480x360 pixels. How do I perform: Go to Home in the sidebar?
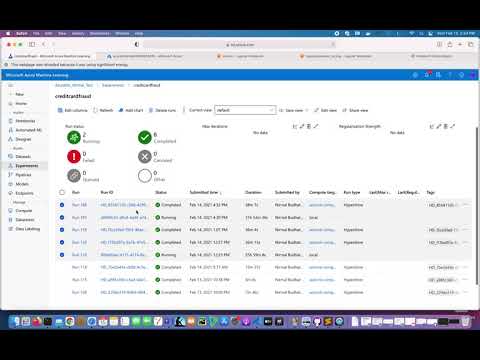(18, 104)
